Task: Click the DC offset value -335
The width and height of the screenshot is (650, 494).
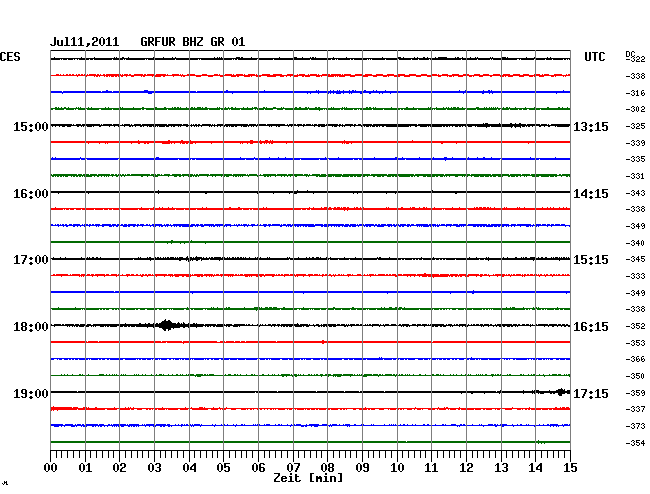Action: point(635,159)
